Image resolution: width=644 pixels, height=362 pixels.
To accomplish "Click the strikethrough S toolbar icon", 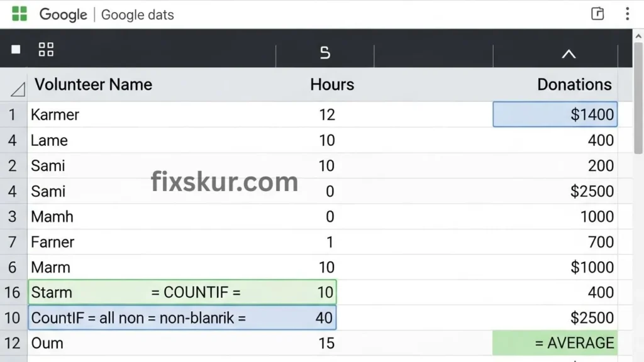I will [x=325, y=53].
